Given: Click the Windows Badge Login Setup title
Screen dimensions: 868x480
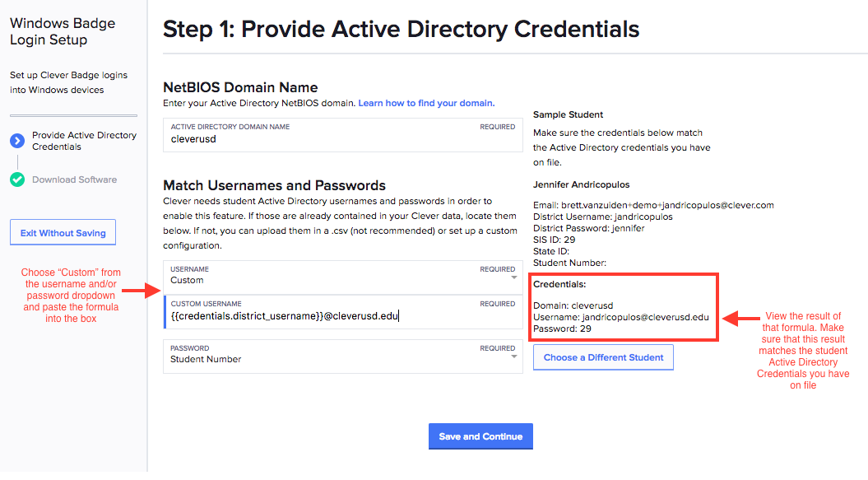Looking at the screenshot, I should pyautogui.click(x=63, y=31).
